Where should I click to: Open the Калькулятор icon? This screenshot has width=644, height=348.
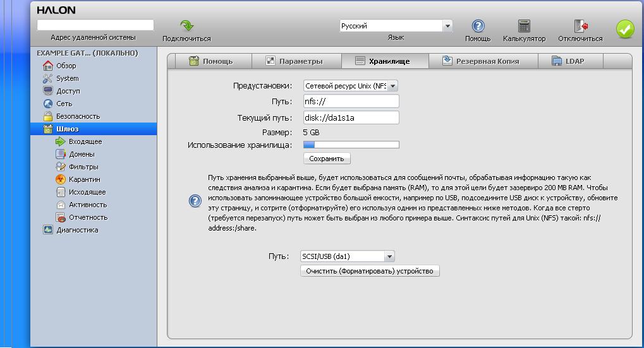(x=524, y=26)
